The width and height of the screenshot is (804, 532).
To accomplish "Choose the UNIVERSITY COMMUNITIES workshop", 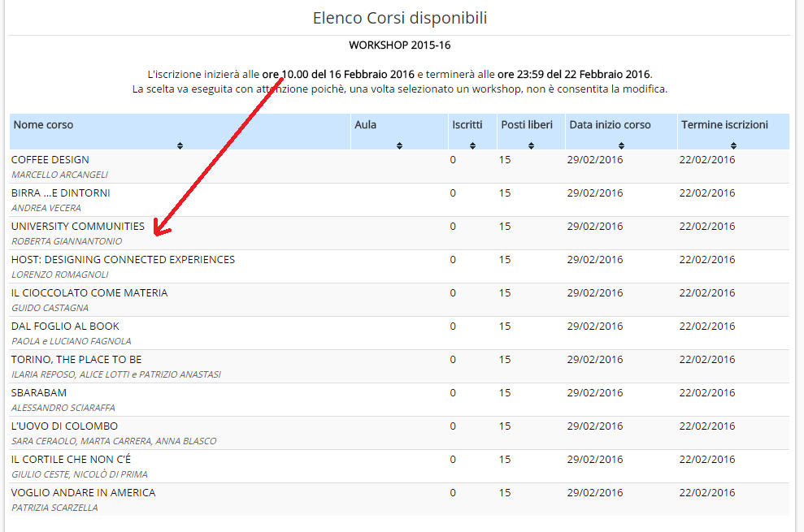I will 78,227.
